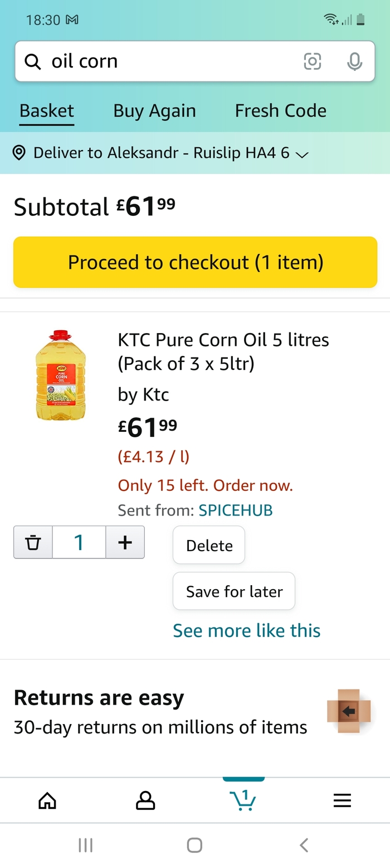Tap the quantity number 1 field
Image resolution: width=390 pixels, height=868 pixels.
tap(79, 542)
